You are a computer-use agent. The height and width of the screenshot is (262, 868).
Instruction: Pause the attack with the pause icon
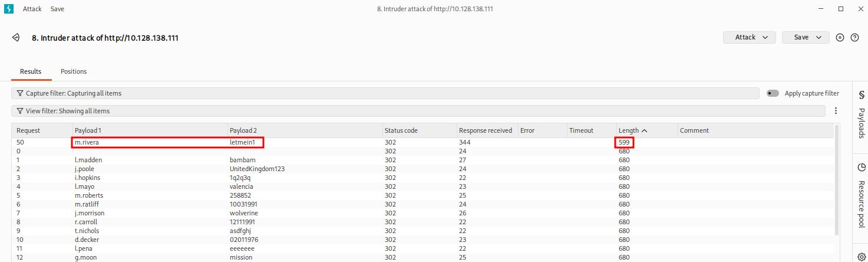pos(840,37)
